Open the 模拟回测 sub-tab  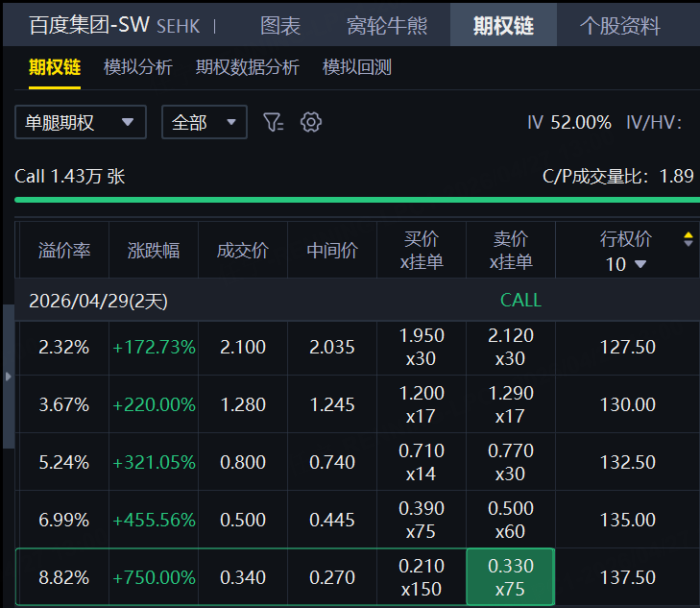pyautogui.click(x=357, y=67)
